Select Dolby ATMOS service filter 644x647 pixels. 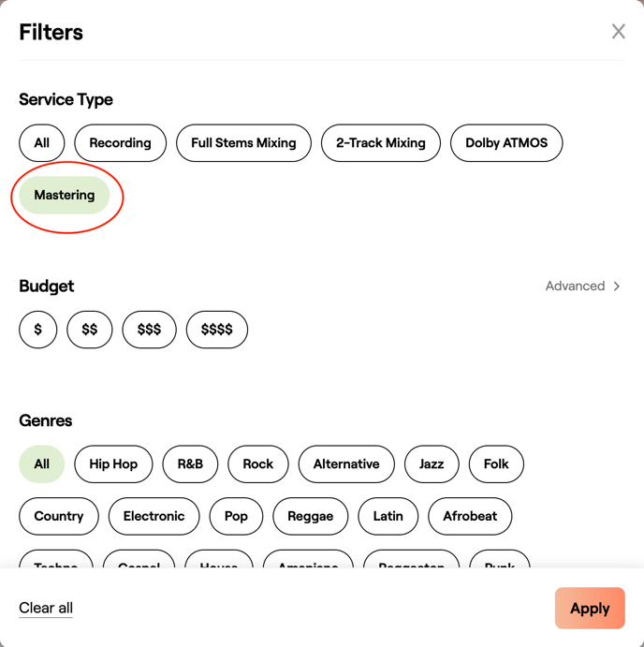pos(506,143)
